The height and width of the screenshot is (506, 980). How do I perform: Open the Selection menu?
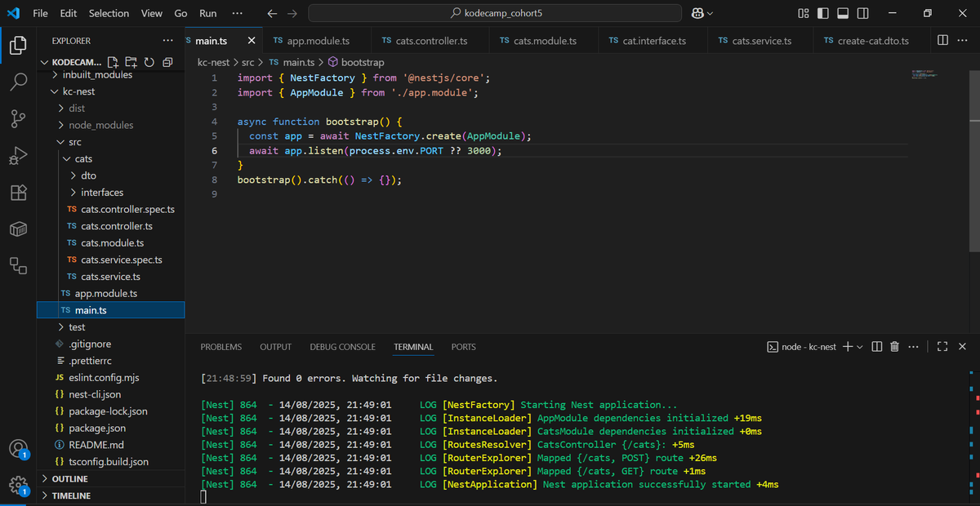click(x=109, y=13)
